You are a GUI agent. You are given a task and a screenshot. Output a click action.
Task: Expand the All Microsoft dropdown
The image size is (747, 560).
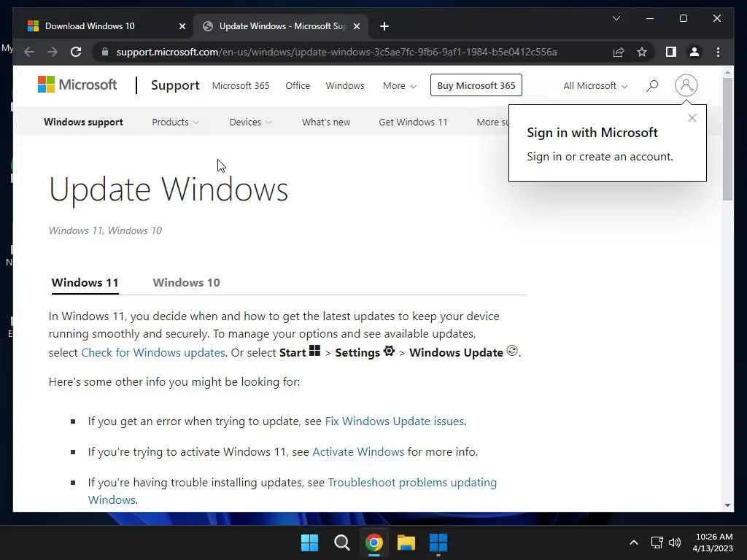coord(595,86)
